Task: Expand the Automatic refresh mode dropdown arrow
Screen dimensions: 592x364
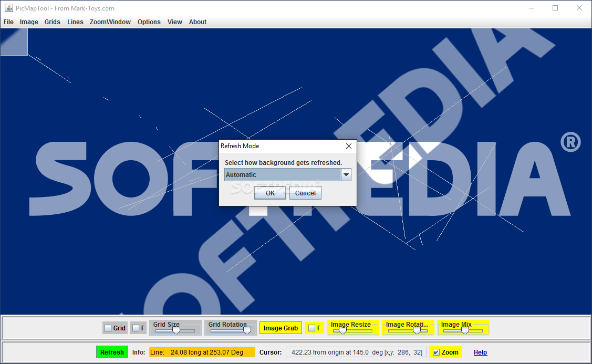Action: click(346, 174)
